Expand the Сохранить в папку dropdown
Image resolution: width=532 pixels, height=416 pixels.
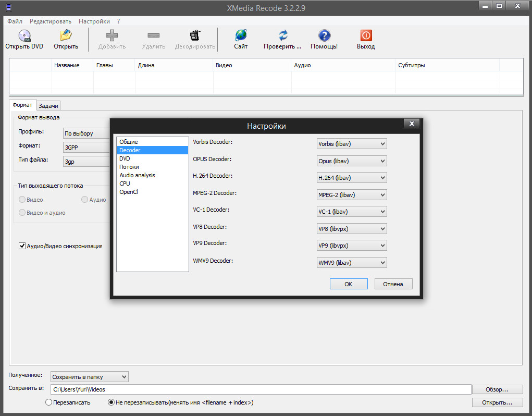click(x=90, y=376)
